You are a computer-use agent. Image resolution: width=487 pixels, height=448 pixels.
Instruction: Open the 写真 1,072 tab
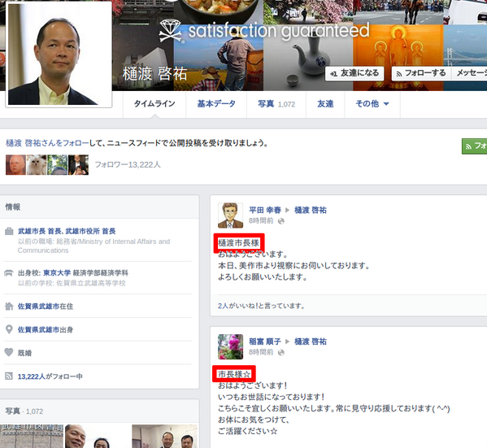(x=276, y=104)
